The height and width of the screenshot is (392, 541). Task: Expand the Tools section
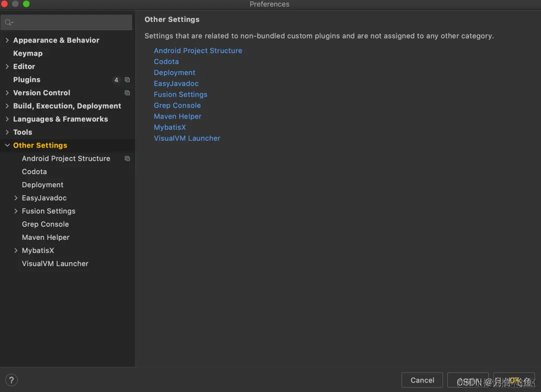point(7,132)
